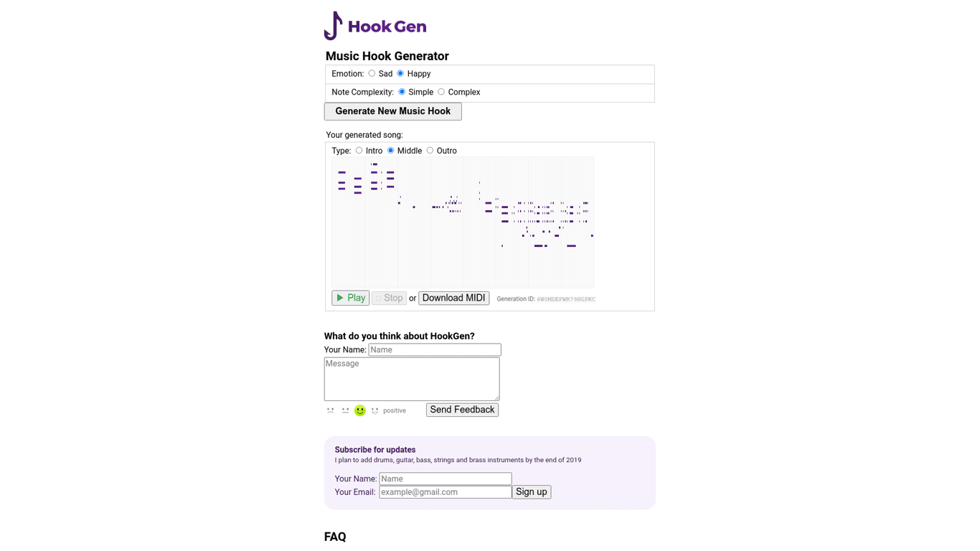
Task: Select Intro as the song type
Action: point(359,151)
